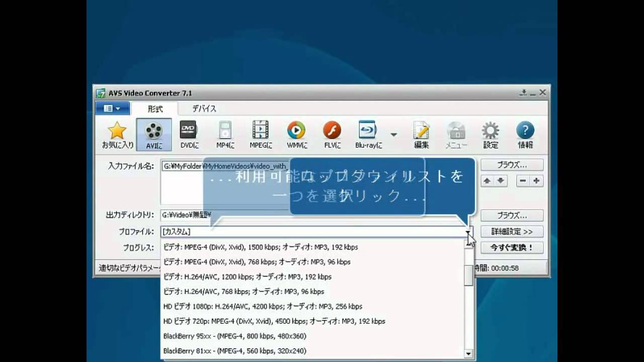Open the Favorites star icon

[118, 135]
